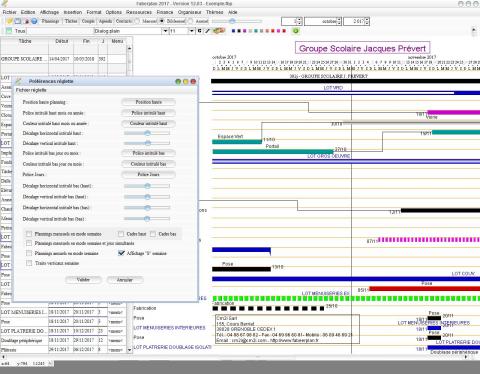Open the Congés view button

coord(88,21)
